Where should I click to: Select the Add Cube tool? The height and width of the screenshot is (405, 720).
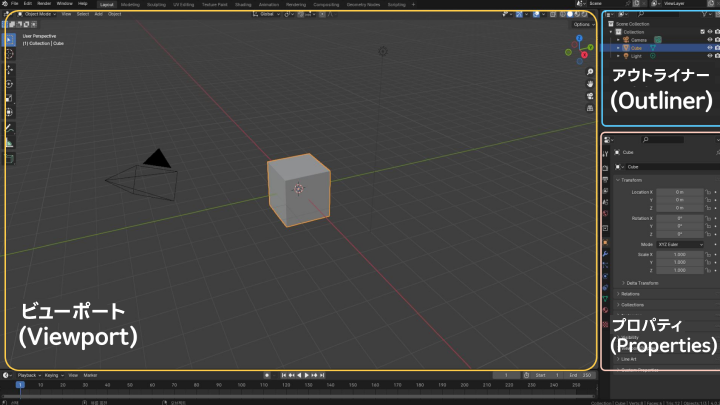click(x=9, y=159)
